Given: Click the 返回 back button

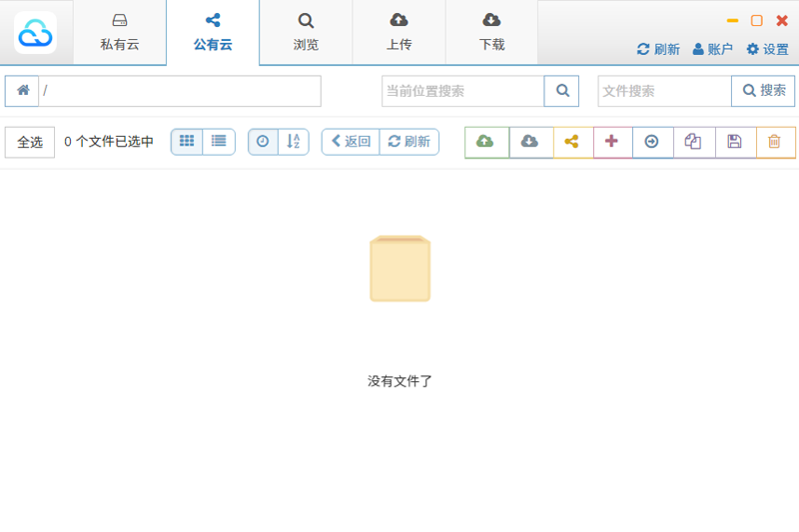Looking at the screenshot, I should (x=351, y=142).
